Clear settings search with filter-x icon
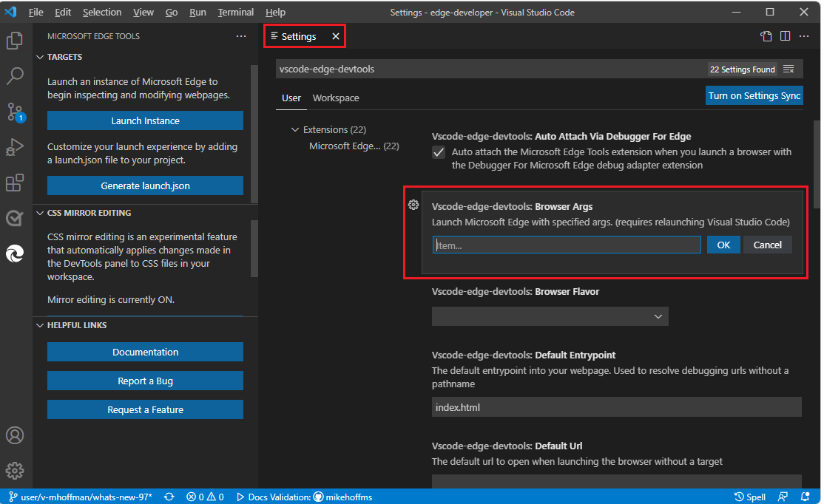This screenshot has width=824, height=504. pyautogui.click(x=788, y=69)
